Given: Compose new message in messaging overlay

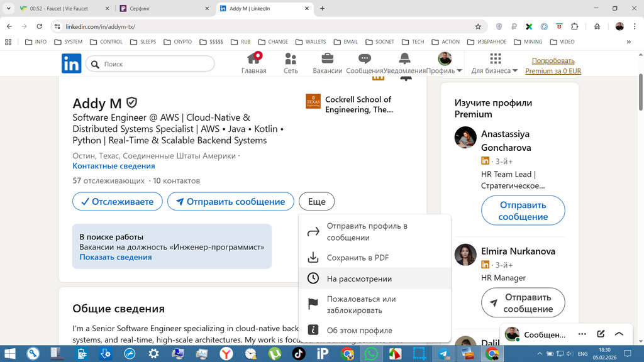Looking at the screenshot, I should coord(601,334).
